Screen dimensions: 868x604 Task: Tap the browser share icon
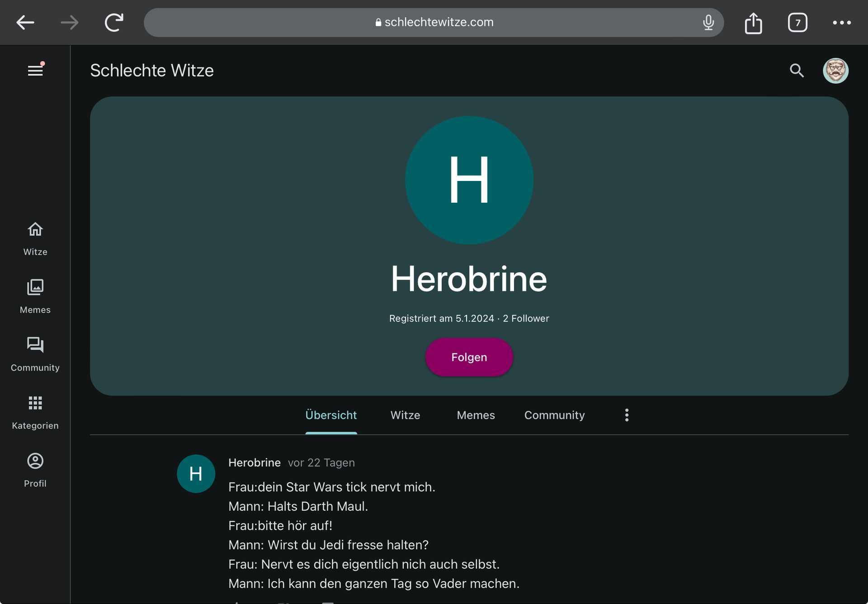pos(753,23)
